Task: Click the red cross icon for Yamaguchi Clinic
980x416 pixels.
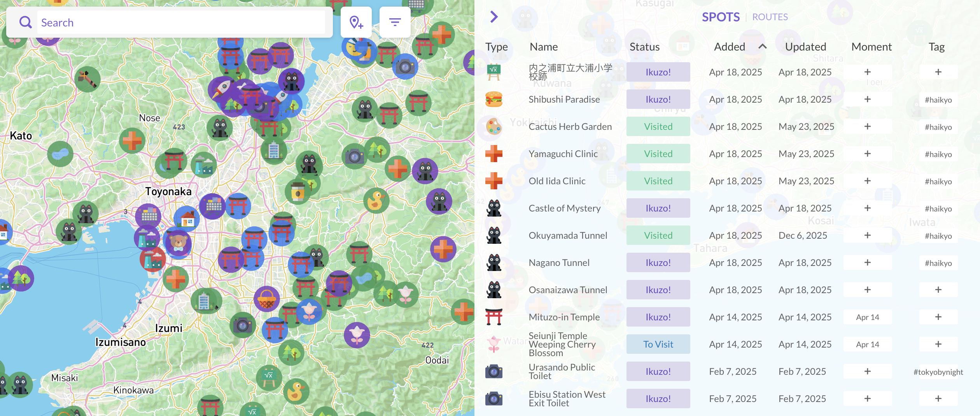Action: point(494,154)
